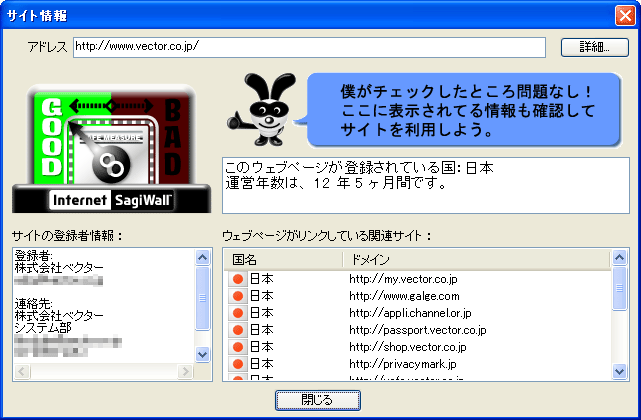Select the http://my.vector.co.jp domain row
641x420 pixels.
tap(417, 279)
